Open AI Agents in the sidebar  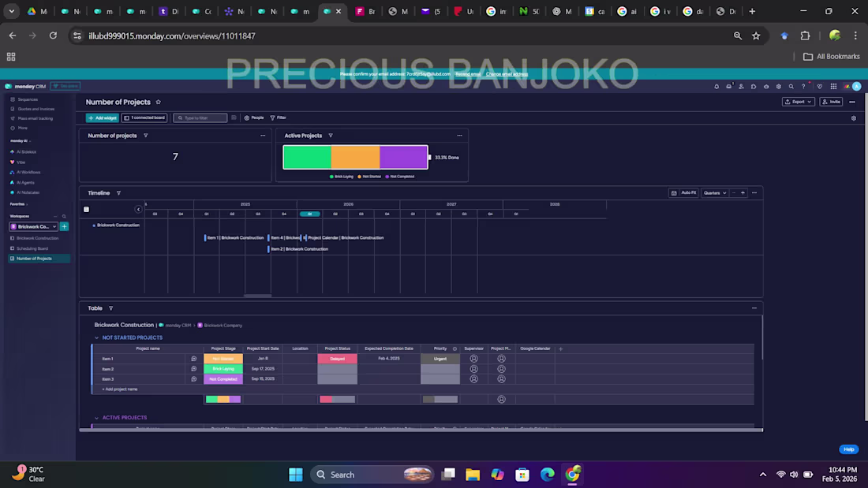(x=25, y=183)
